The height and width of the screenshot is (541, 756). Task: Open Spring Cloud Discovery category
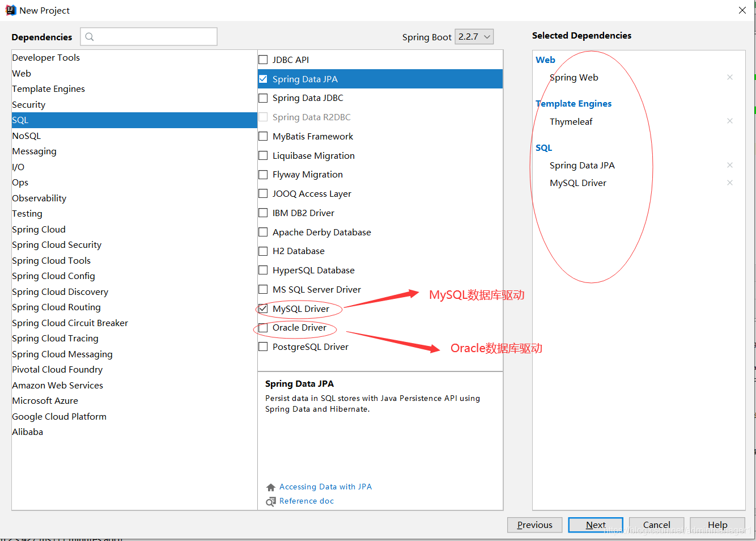coord(134,291)
